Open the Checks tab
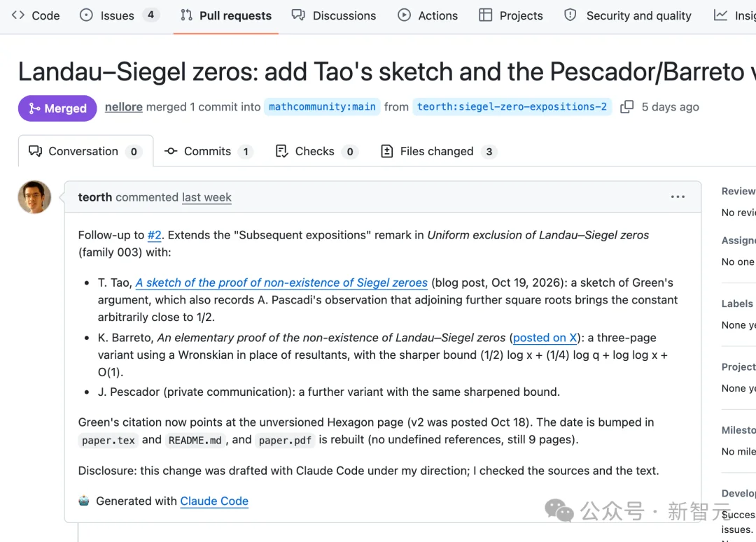Viewport: 756px width, 542px height. pos(317,151)
